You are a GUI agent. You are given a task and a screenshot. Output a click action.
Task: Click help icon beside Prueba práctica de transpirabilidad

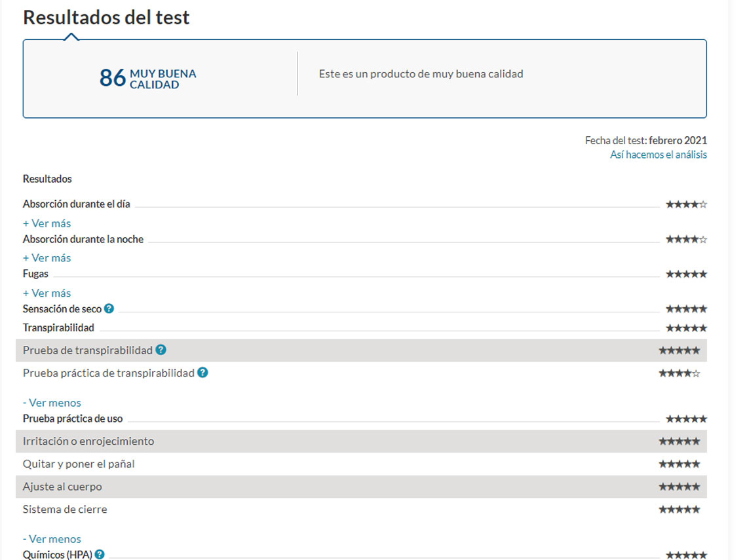[x=203, y=373]
